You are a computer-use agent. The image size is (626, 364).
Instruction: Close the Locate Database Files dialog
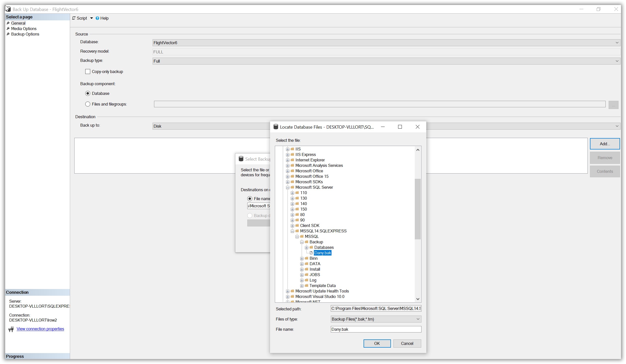(x=417, y=127)
